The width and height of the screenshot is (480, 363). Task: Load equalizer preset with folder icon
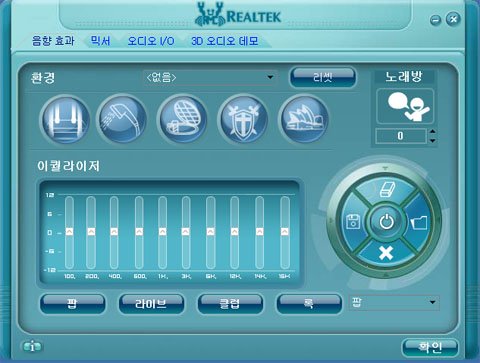tap(419, 222)
